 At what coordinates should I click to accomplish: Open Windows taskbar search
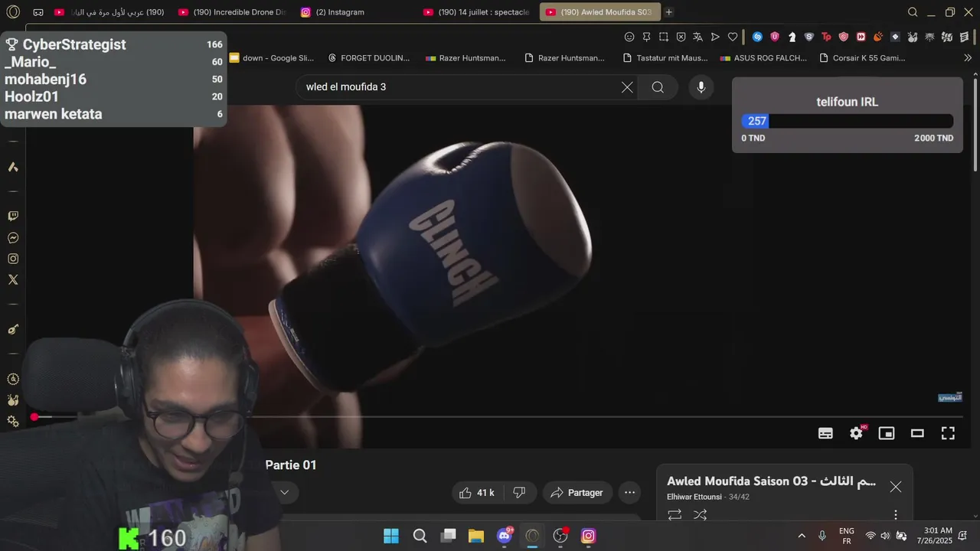pos(420,536)
